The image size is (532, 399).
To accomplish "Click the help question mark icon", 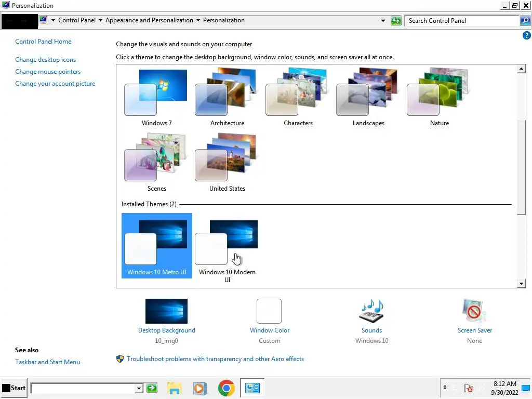I will point(527,35).
